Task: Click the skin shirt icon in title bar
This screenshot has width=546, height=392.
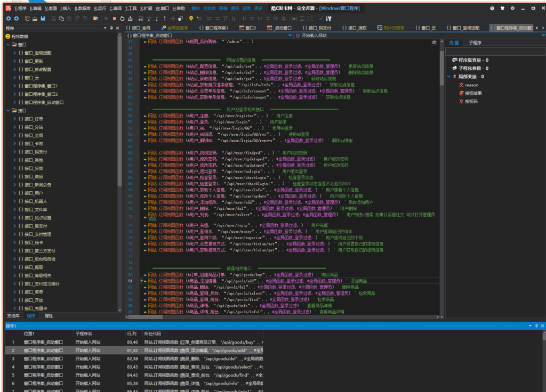Action: tap(502, 9)
